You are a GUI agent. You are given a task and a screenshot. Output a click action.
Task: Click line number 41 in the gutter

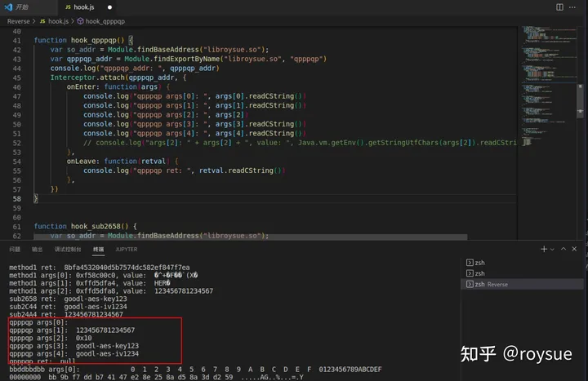17,41
